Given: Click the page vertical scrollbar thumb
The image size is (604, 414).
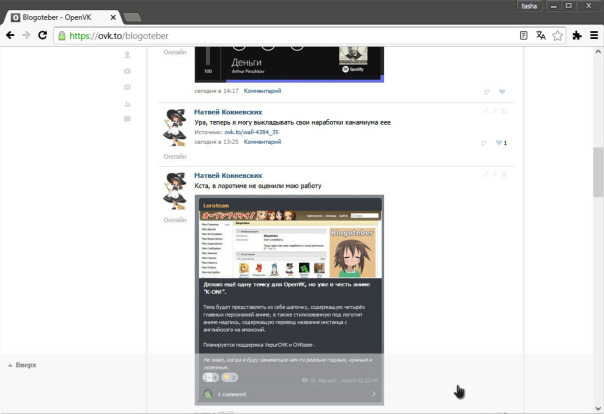Looking at the screenshot, I should pos(598,172).
